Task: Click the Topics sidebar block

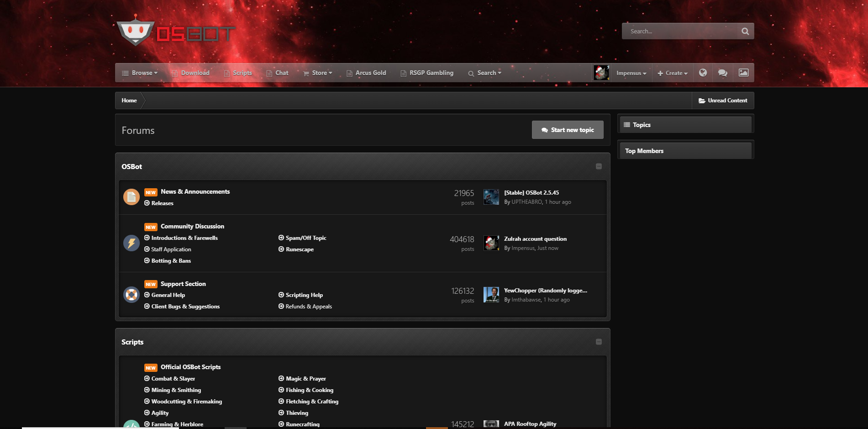Action: click(685, 125)
